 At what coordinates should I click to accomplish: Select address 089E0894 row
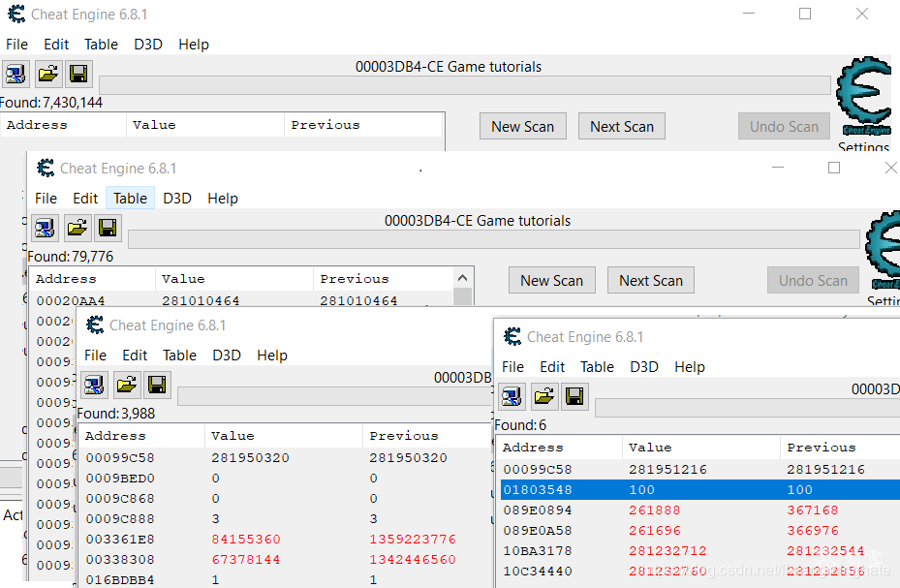[700, 510]
